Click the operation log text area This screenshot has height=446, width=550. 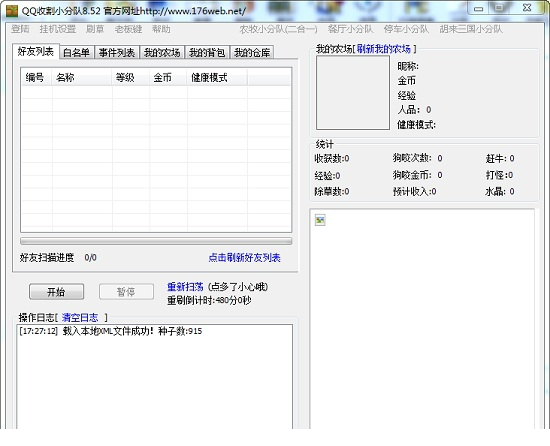click(x=154, y=377)
